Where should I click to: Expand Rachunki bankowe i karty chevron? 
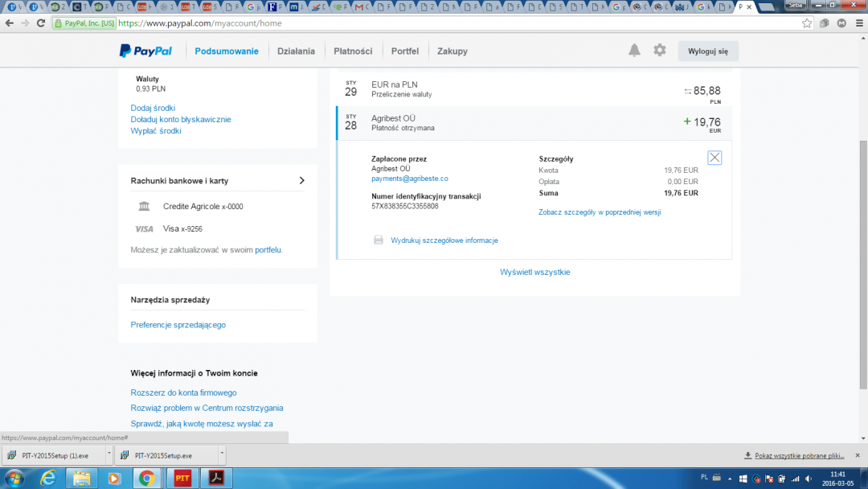point(301,181)
